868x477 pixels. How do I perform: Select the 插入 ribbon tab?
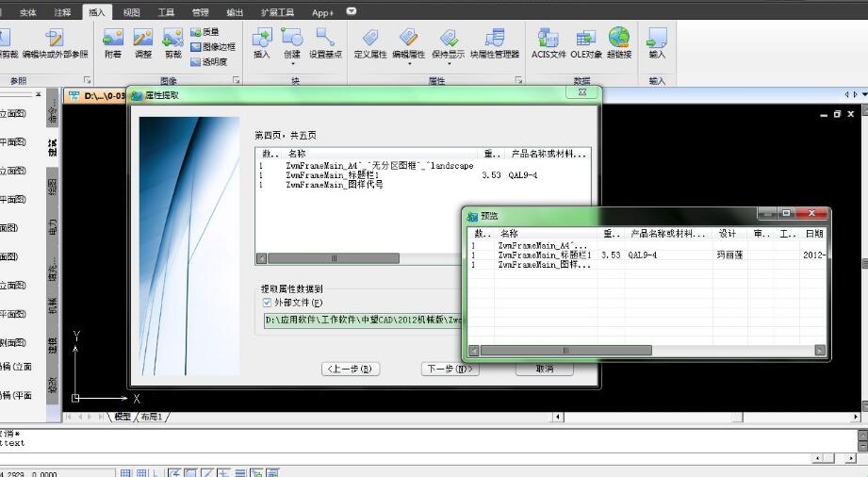(96, 12)
